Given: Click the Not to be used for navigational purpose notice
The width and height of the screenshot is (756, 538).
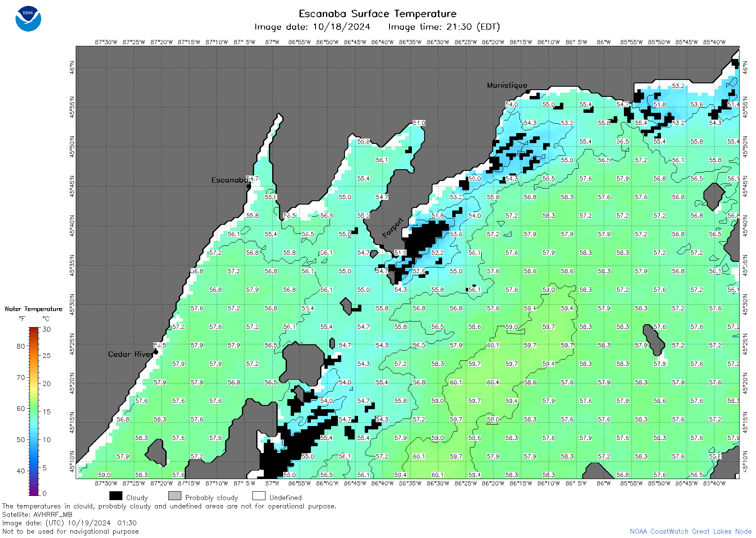Looking at the screenshot, I should coord(70,531).
